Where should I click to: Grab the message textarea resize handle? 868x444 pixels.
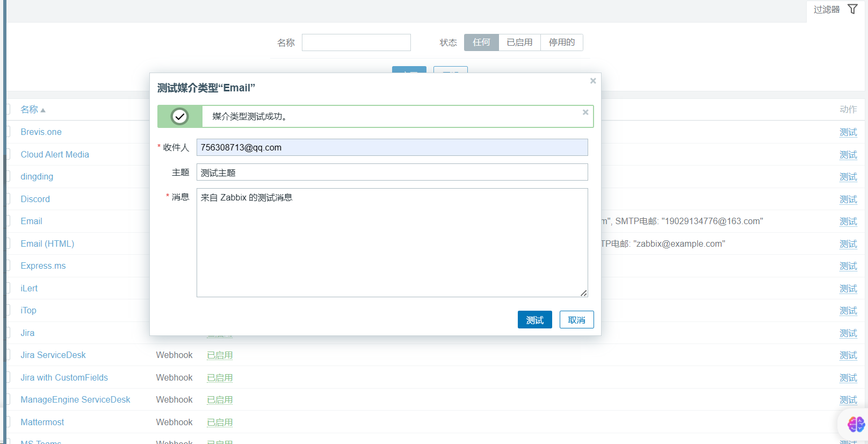click(584, 293)
